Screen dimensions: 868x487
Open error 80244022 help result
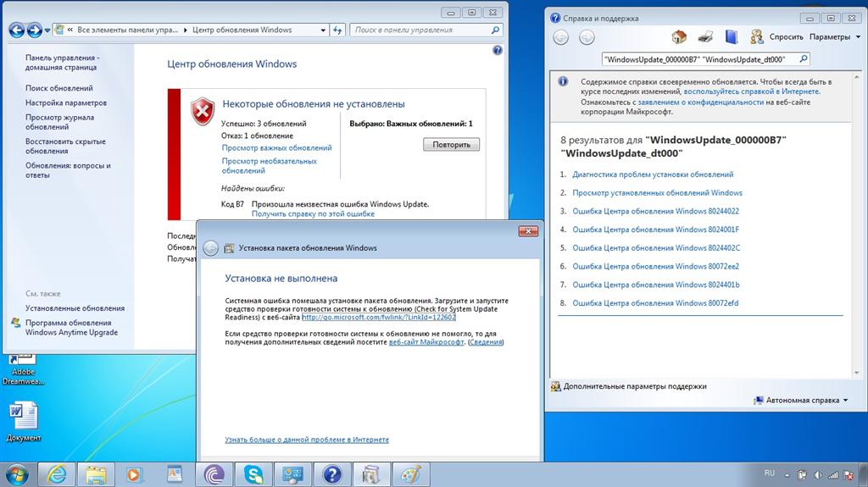(x=655, y=211)
